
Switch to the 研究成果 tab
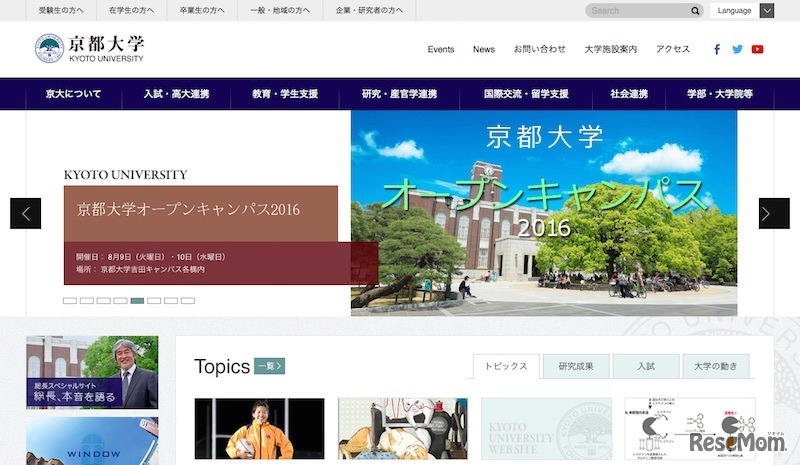(x=576, y=366)
